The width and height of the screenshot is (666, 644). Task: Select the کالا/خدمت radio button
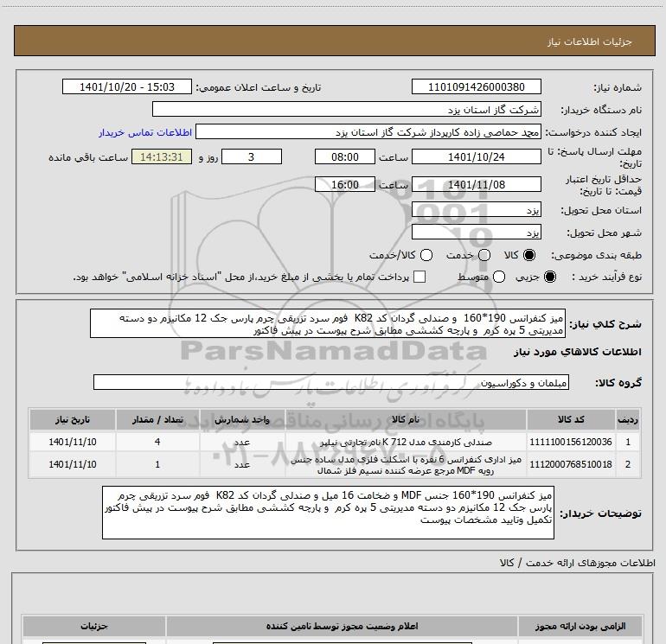(x=426, y=255)
